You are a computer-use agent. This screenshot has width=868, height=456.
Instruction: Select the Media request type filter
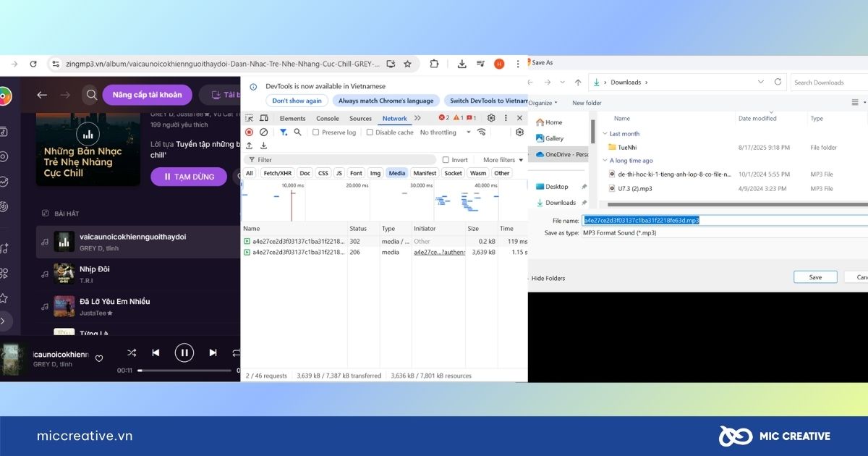point(396,173)
